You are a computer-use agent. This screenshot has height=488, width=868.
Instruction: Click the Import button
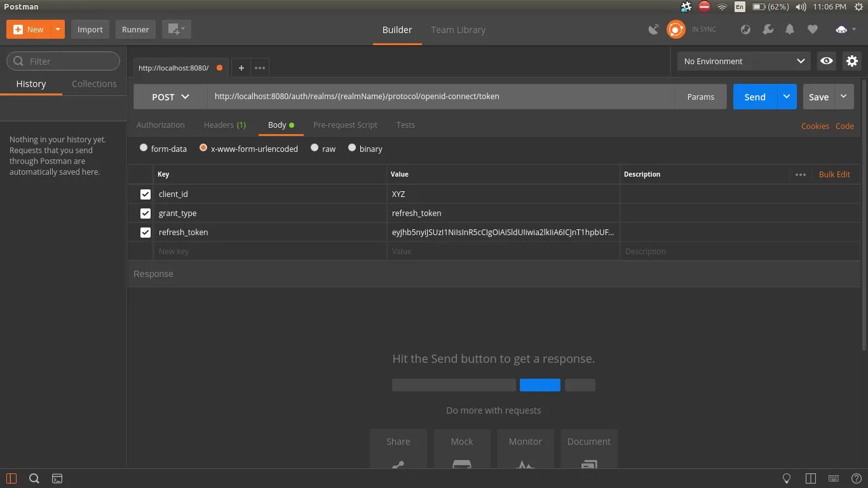pos(90,29)
